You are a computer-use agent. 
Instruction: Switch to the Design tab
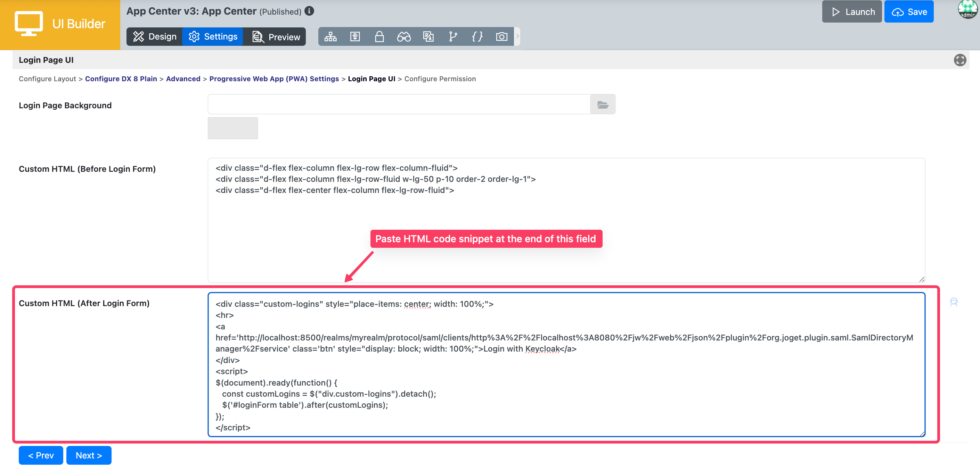(154, 36)
